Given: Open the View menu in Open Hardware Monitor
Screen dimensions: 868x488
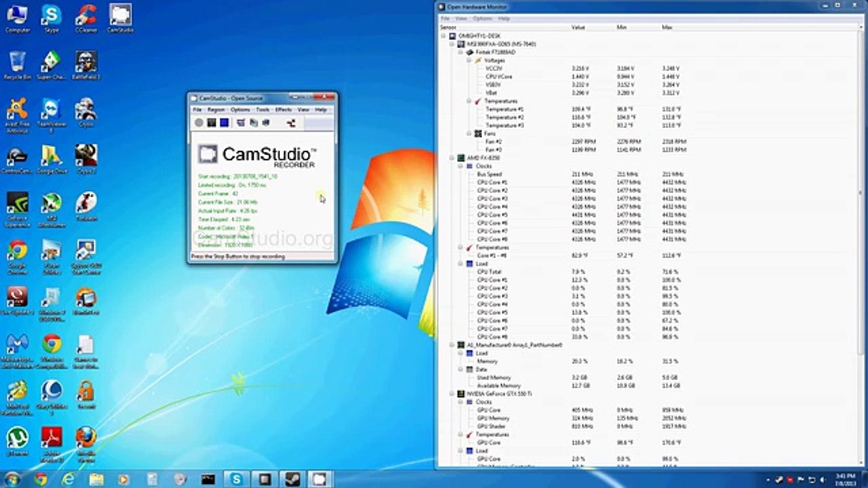Looking at the screenshot, I should tap(461, 18).
